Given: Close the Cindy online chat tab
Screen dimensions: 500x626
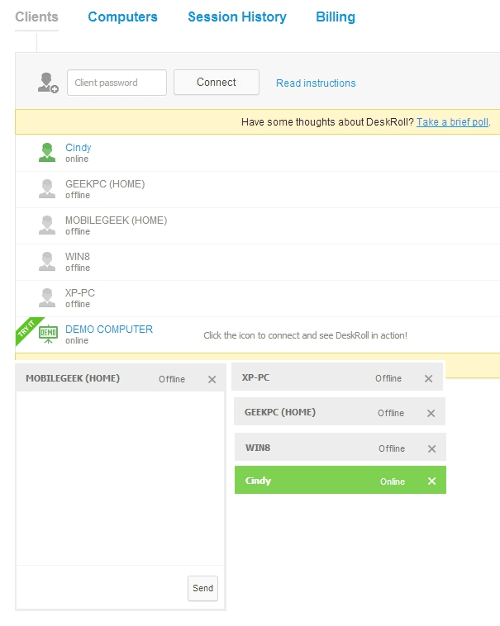Looking at the screenshot, I should tap(432, 481).
